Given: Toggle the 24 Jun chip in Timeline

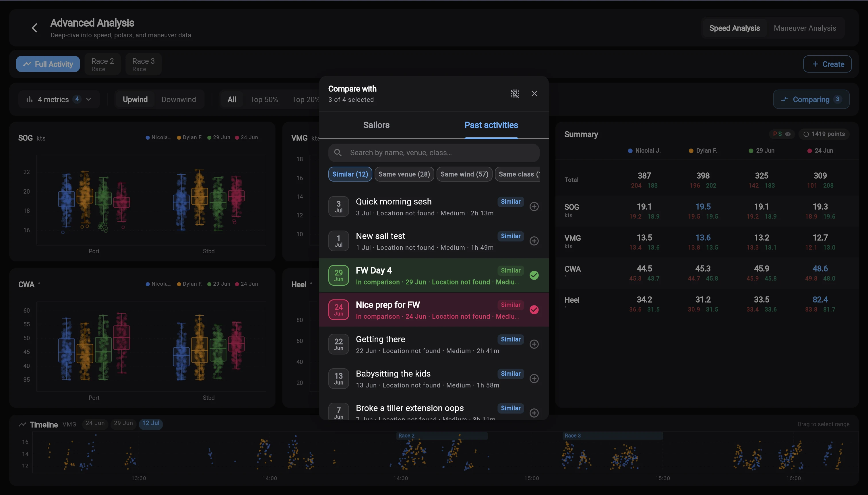Looking at the screenshot, I should tap(95, 423).
